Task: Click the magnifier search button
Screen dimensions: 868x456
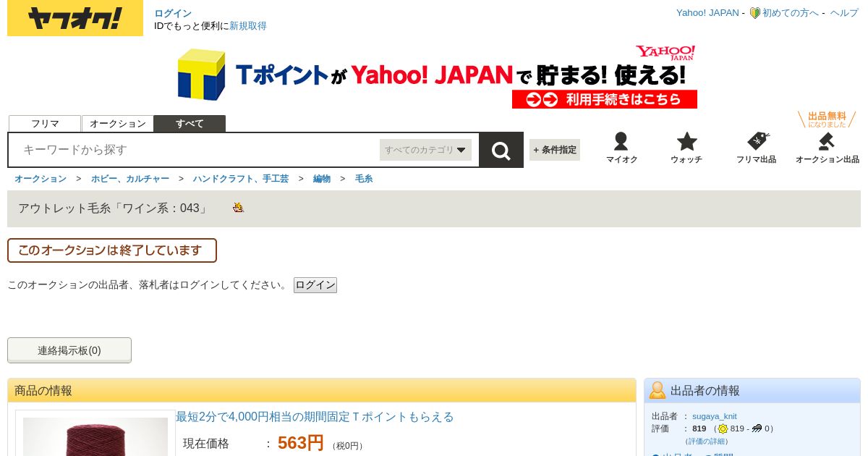Action: (x=501, y=150)
